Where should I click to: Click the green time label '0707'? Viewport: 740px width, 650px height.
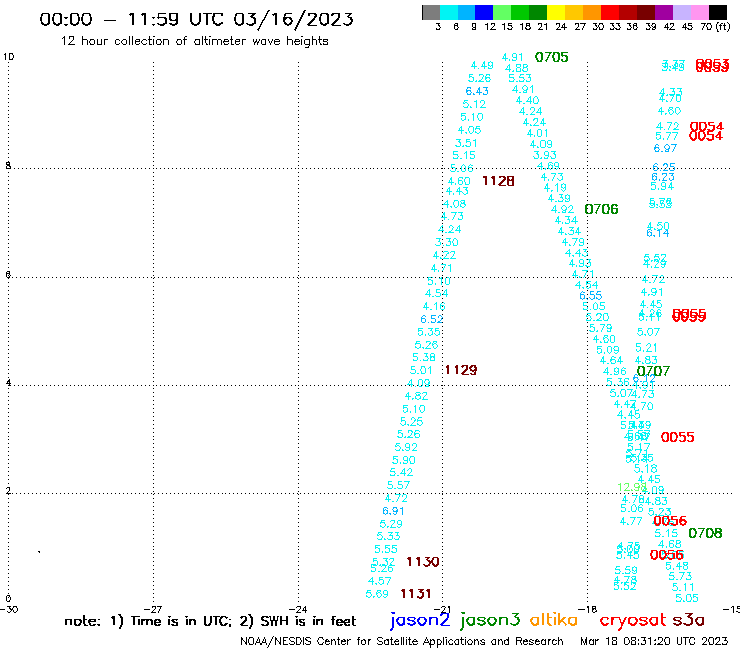[x=653, y=371]
